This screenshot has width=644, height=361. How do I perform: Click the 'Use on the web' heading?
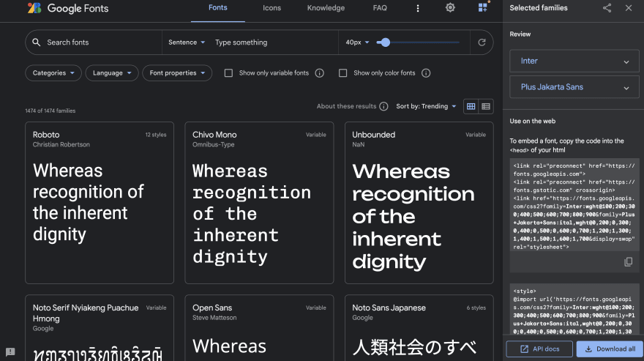click(532, 122)
